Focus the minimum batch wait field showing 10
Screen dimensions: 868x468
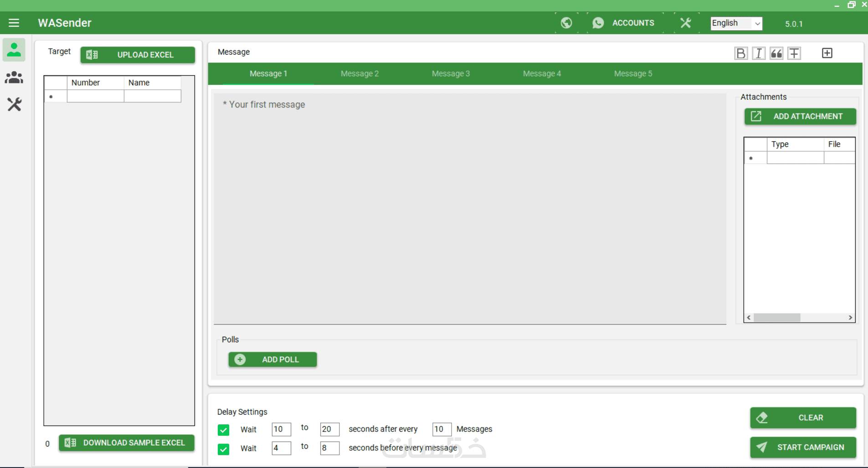[x=281, y=429]
